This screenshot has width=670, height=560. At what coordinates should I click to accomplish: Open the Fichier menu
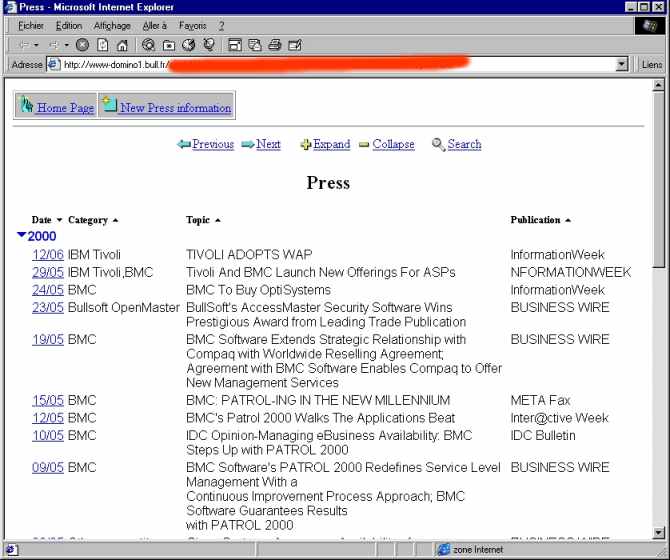(x=31, y=26)
